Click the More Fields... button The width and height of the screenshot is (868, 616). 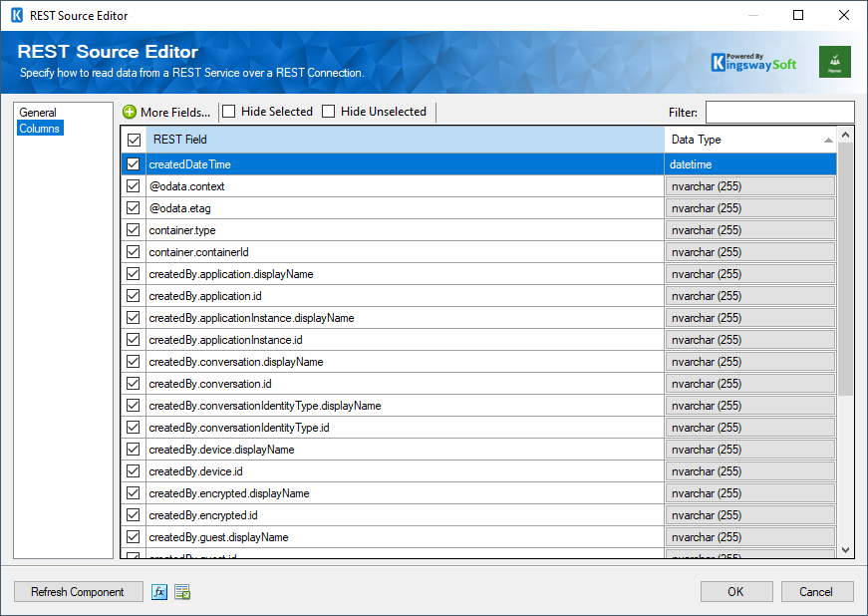[x=166, y=112]
